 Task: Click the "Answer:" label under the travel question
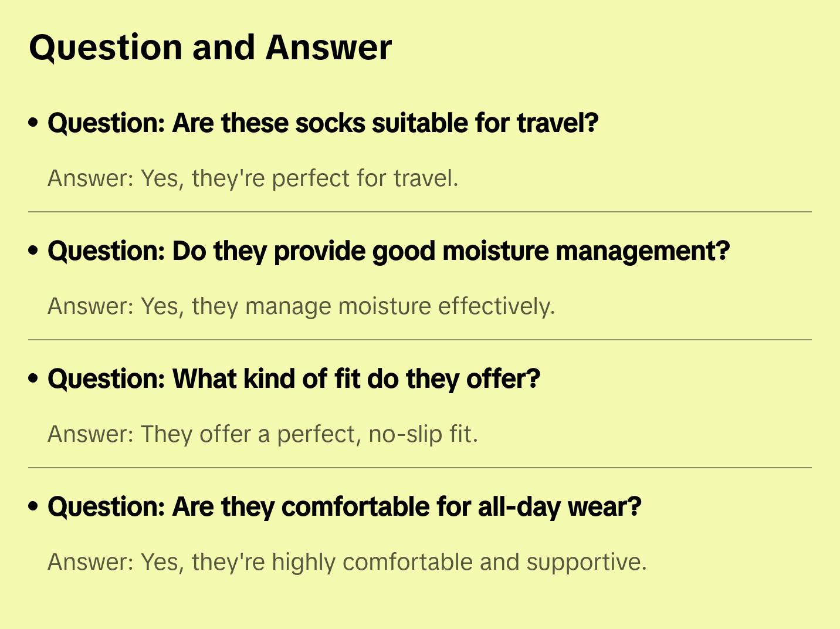[x=91, y=178]
